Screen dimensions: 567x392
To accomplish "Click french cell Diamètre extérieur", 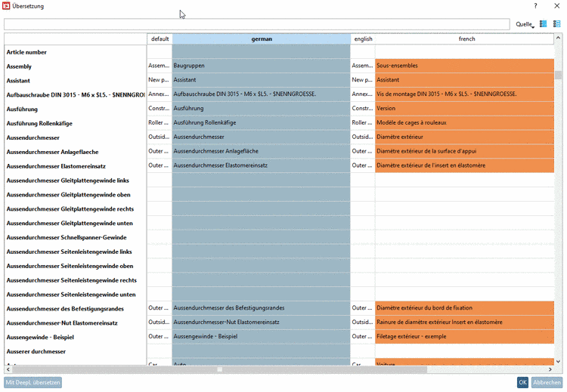I will (465, 137).
